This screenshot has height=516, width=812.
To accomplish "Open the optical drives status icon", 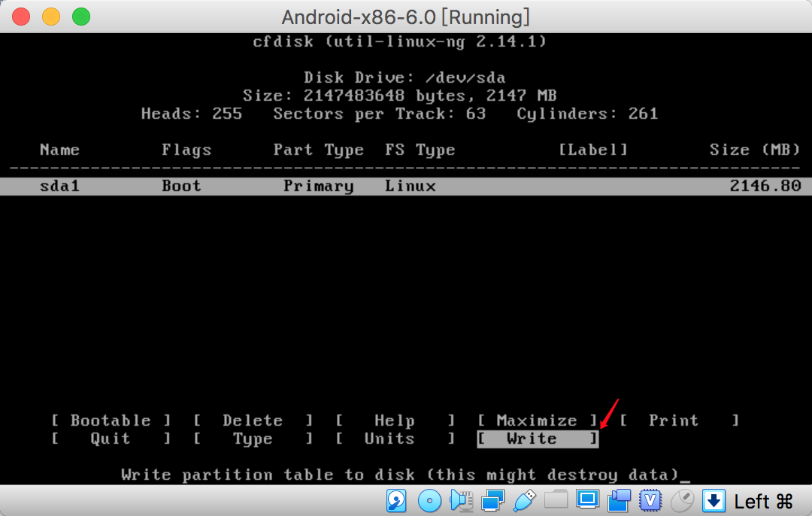I will (x=429, y=499).
